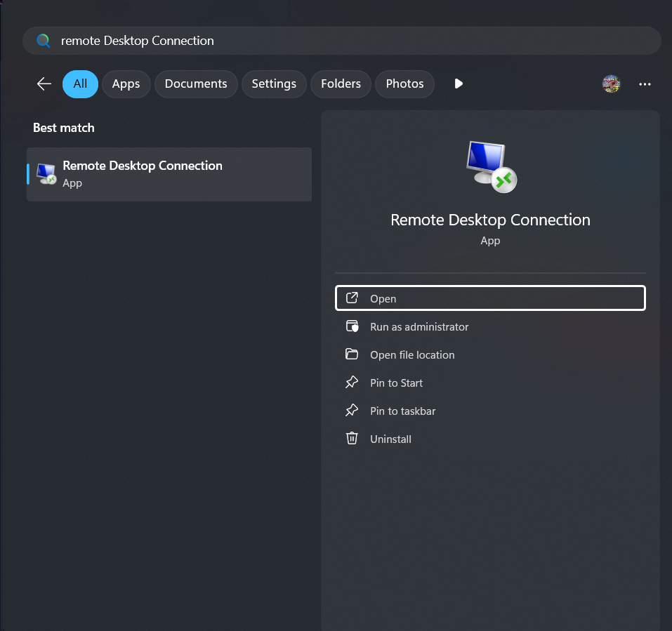Viewport: 672px width, 631px height.
Task: Open the Remote Desktop Connection app
Action: point(490,298)
